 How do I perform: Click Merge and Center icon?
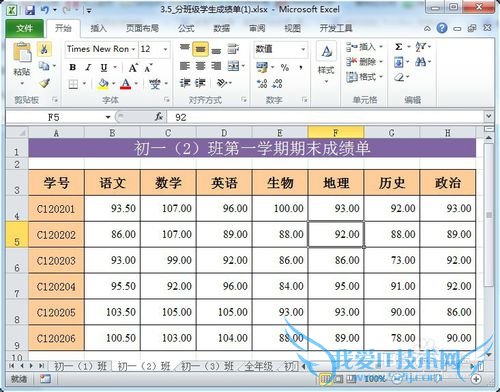pos(234,66)
